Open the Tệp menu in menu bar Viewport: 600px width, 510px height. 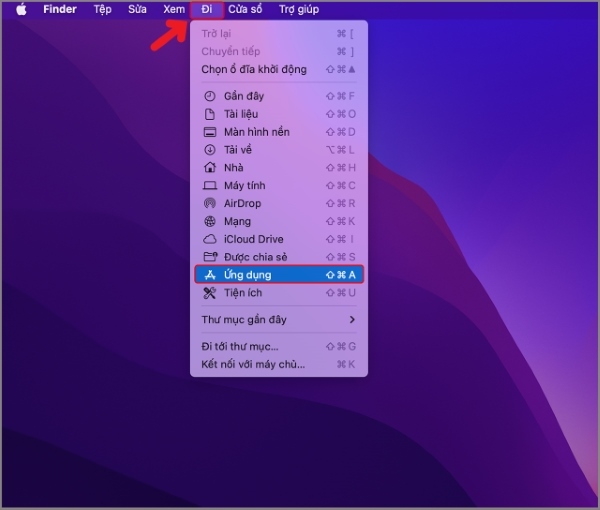(x=102, y=9)
